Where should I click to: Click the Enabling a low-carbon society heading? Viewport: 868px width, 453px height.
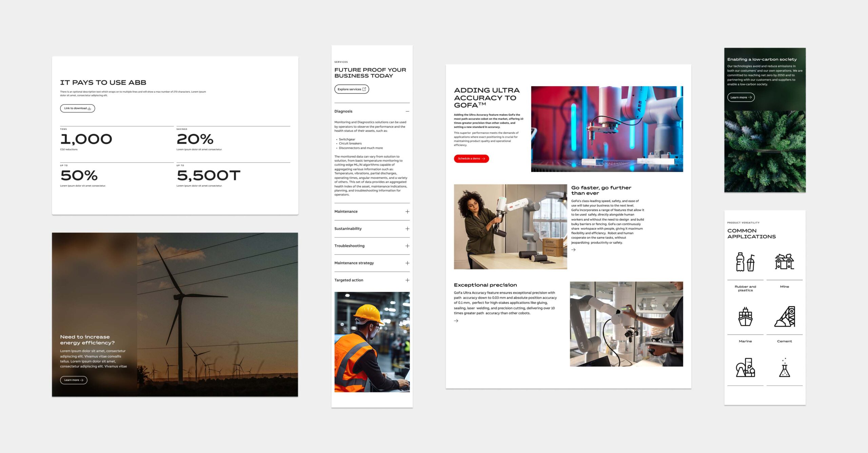[x=762, y=59]
